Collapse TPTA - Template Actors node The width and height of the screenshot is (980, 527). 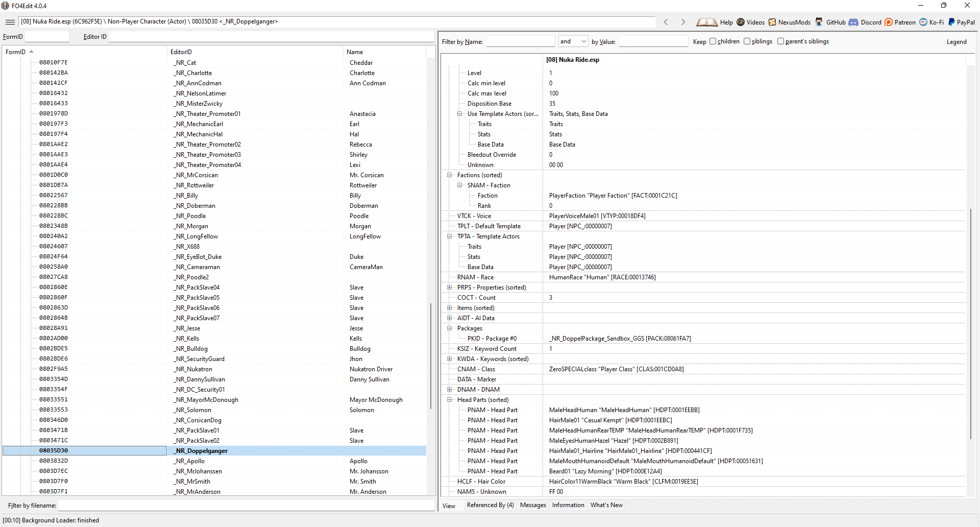click(449, 236)
